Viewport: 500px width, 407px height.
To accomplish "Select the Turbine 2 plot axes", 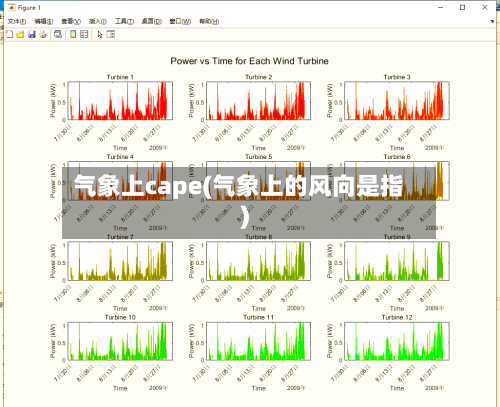I will [259, 101].
